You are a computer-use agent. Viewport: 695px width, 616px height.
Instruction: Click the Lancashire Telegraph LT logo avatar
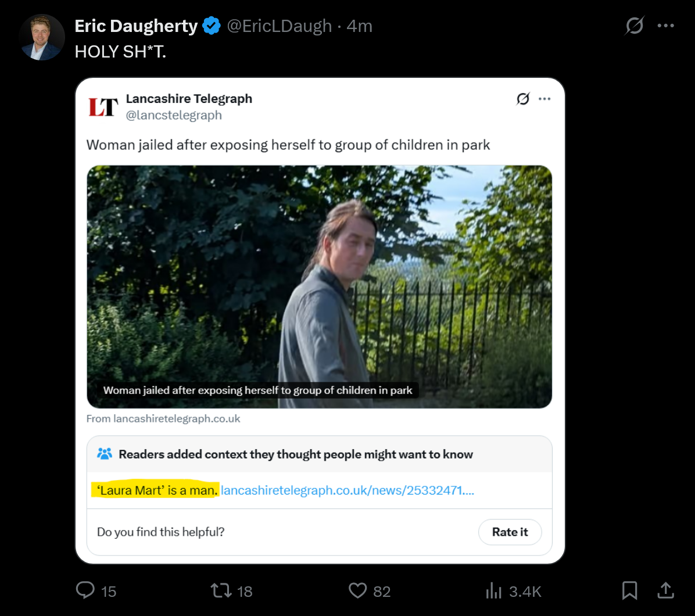point(103,106)
